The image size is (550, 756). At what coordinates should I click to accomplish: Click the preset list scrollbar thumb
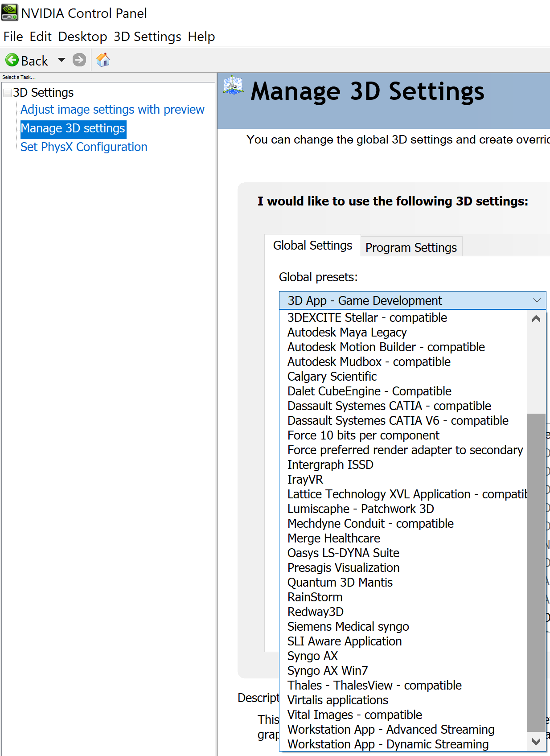coord(536,573)
